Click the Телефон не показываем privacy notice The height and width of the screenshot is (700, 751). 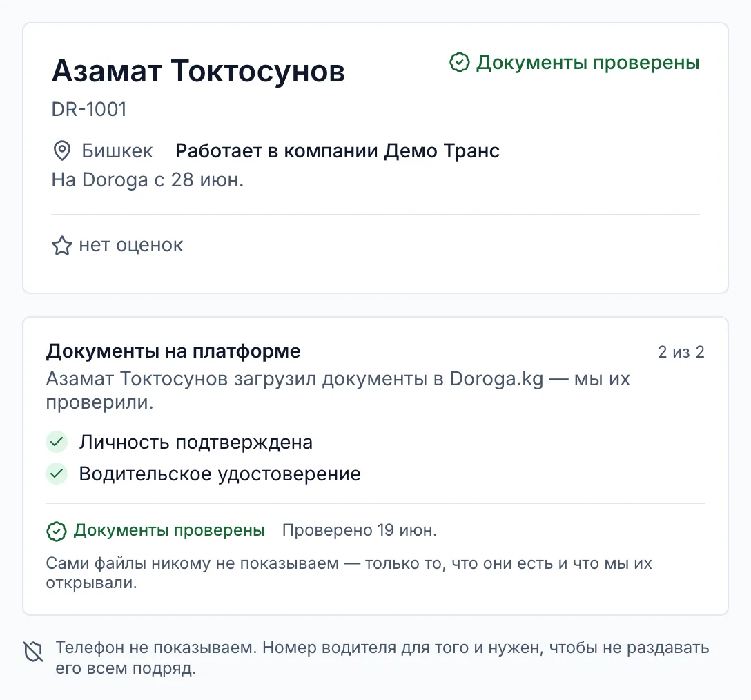(382, 657)
